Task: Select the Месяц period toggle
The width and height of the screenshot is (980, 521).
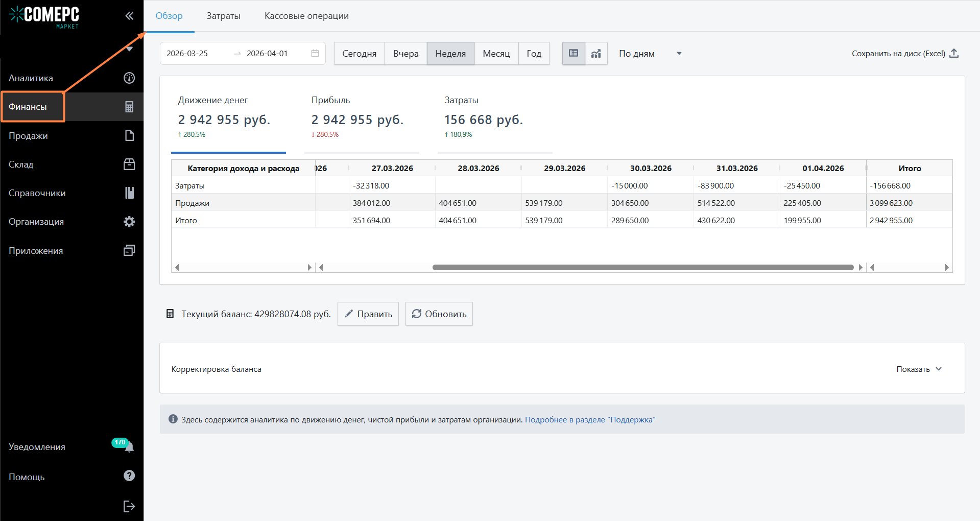Action: coord(496,53)
